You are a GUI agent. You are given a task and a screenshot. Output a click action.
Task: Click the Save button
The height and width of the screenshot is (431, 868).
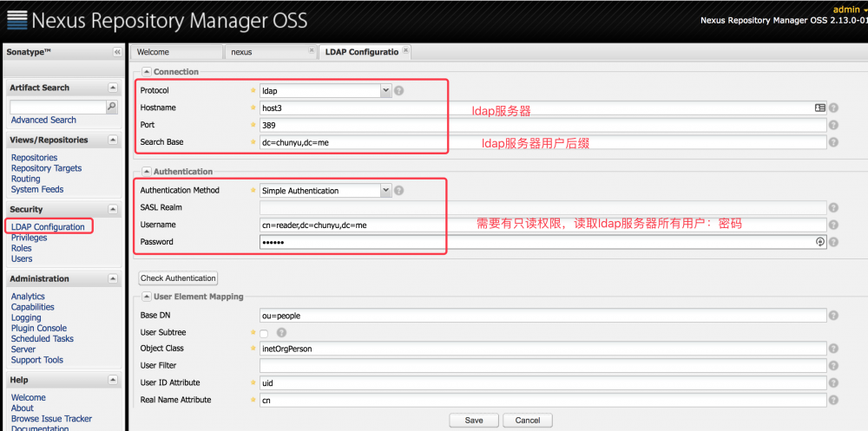474,421
